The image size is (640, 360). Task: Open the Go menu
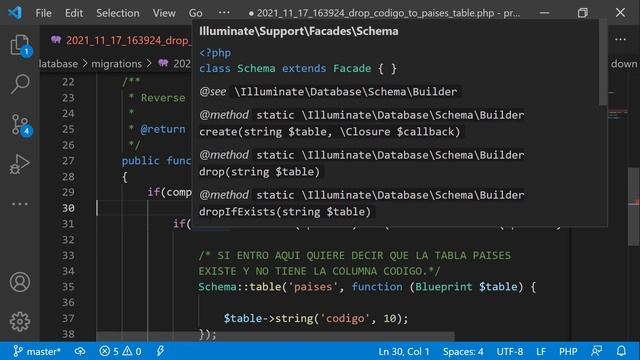(196, 13)
